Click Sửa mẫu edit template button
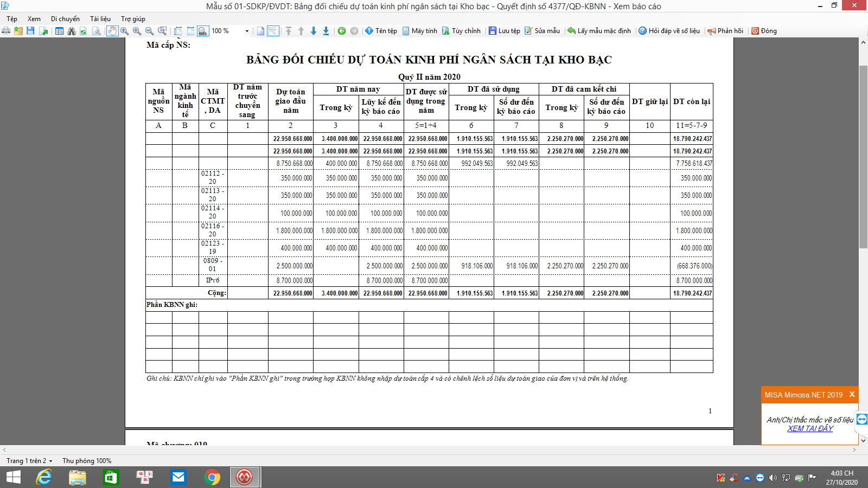 [x=542, y=31]
